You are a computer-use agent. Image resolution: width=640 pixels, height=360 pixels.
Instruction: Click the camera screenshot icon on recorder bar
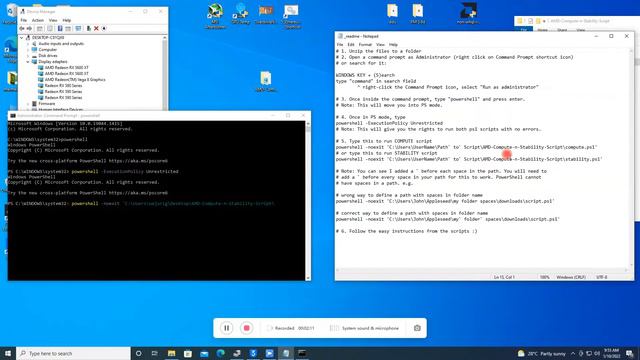point(417,328)
